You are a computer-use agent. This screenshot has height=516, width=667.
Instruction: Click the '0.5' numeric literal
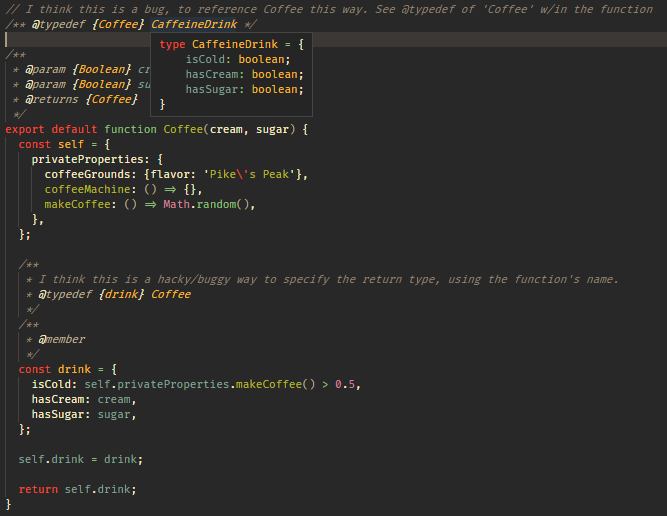click(345, 384)
